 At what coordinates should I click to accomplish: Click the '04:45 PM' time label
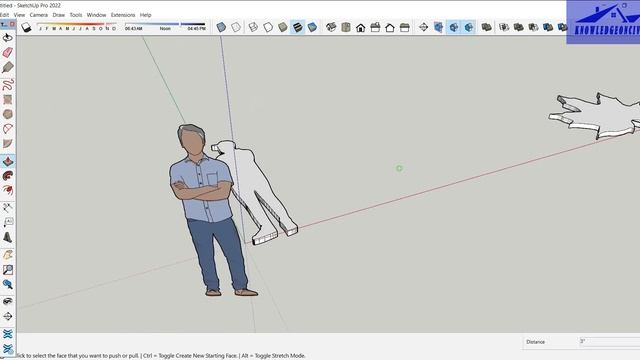(x=196, y=29)
